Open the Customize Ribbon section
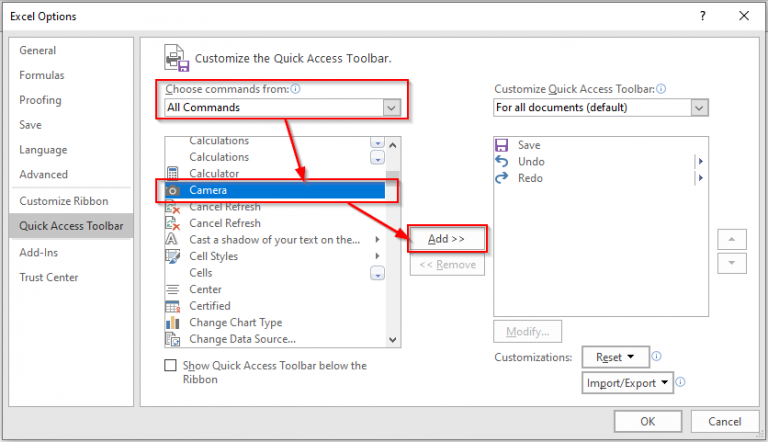 click(x=64, y=201)
